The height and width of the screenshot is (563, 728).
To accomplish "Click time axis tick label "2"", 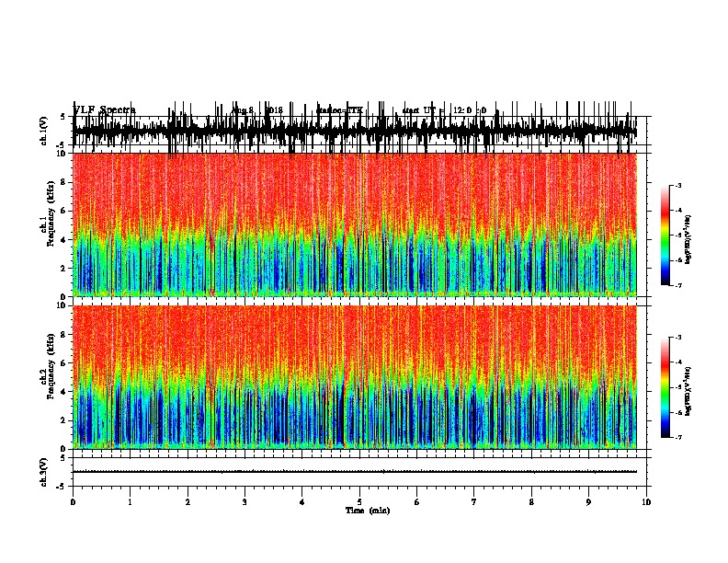I will pos(188,502).
